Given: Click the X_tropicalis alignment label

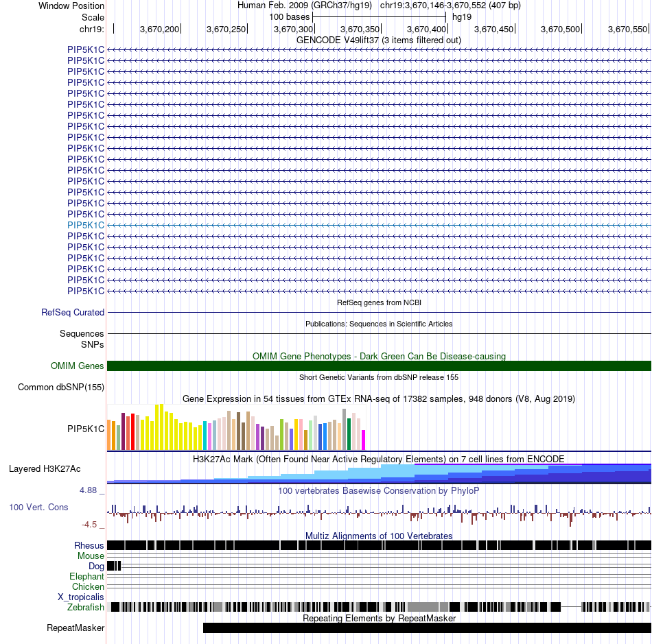Looking at the screenshot, I should point(81,597).
